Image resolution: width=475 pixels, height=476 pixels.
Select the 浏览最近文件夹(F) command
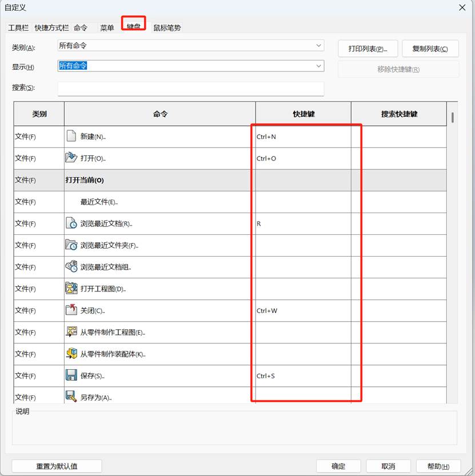[160, 246]
